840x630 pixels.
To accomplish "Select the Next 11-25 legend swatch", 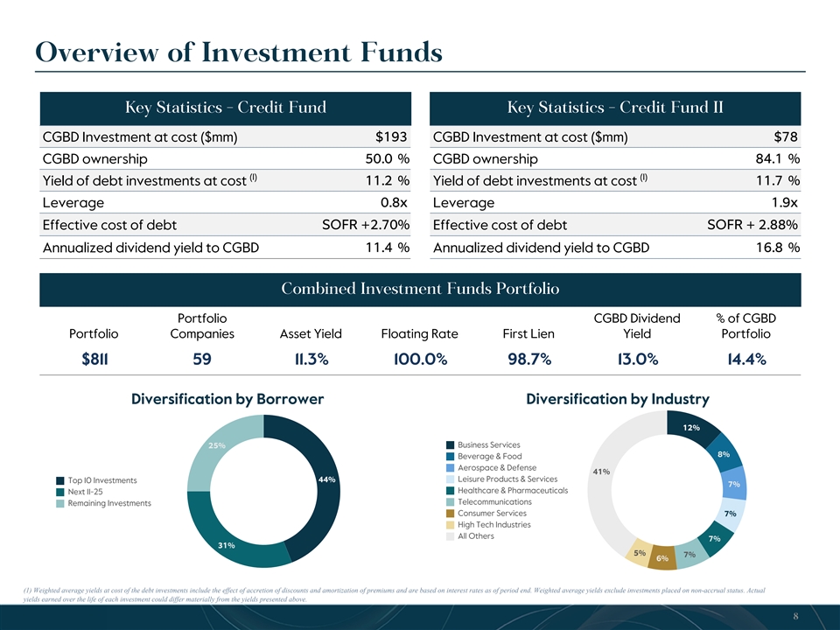I will click(60, 492).
